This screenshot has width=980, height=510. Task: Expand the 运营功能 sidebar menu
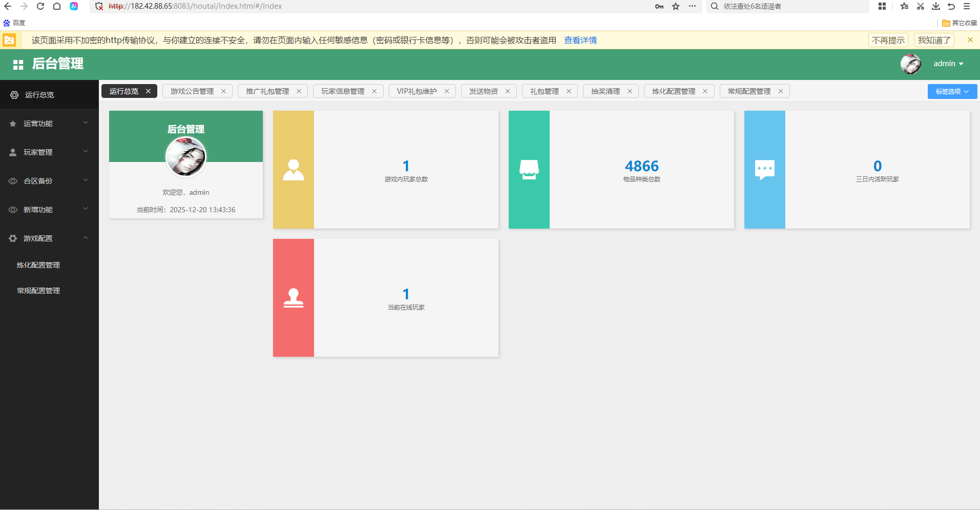point(49,124)
